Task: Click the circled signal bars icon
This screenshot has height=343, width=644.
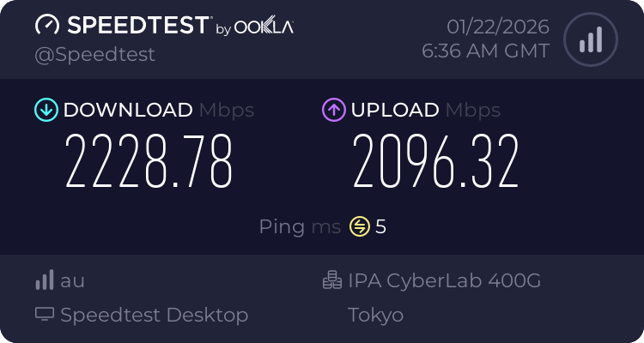Action: (590, 39)
